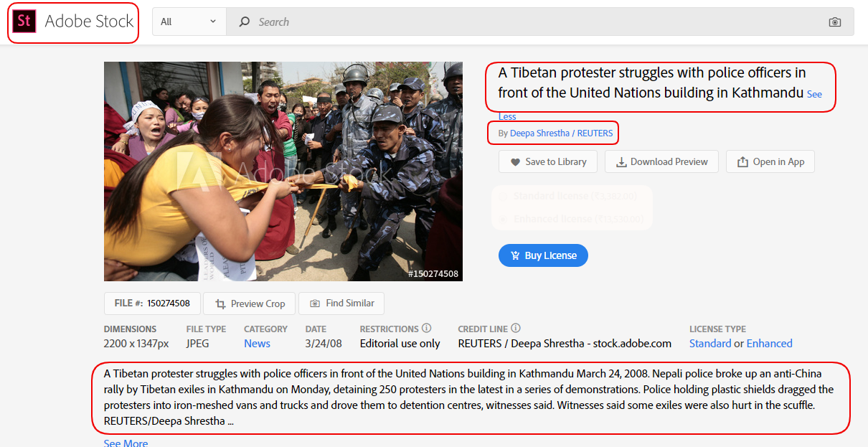
Task: Click the REUTERS / Deepa Shrestha credit line
Action: click(565, 344)
